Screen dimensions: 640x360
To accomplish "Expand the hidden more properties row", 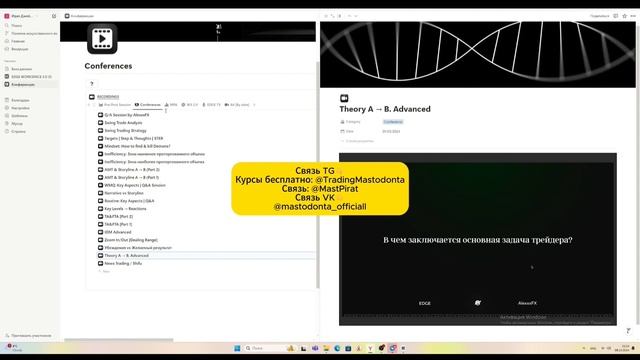I will pos(357,141).
